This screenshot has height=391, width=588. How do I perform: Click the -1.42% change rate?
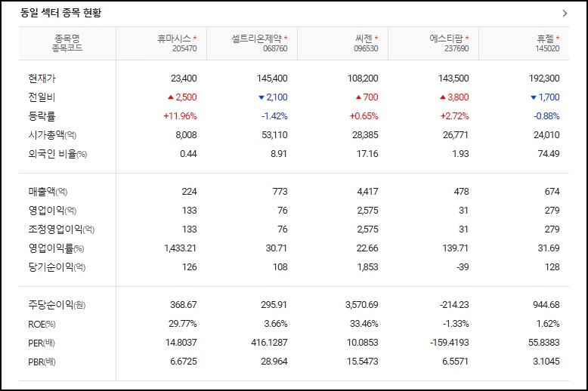(275, 116)
